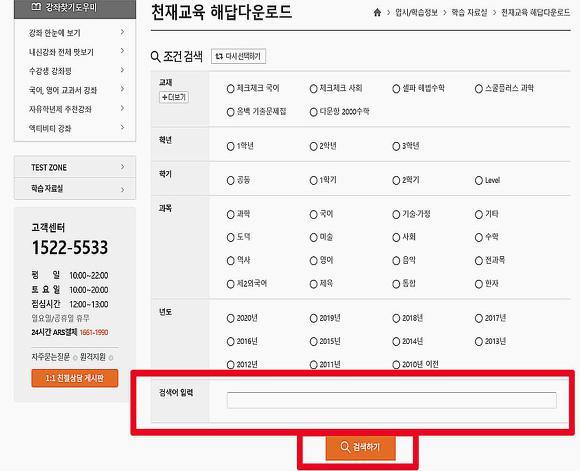Click the home icon in breadcrumb
Screen dimensions: 580x471
coord(377,13)
